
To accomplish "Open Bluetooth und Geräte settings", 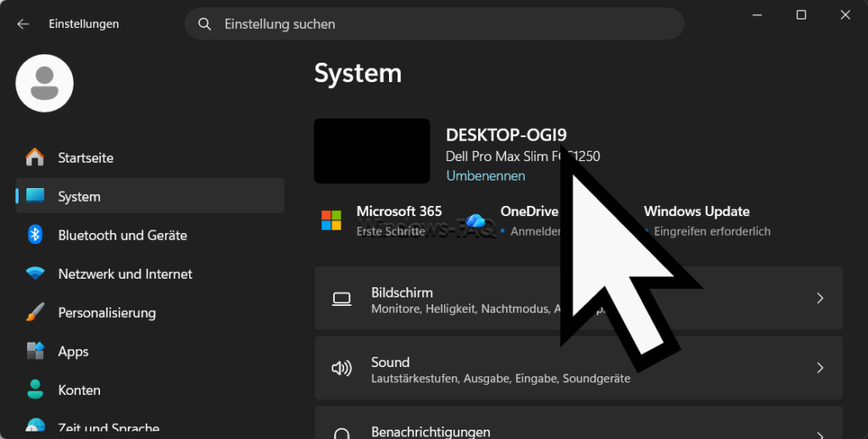I will pyautogui.click(x=150, y=236).
